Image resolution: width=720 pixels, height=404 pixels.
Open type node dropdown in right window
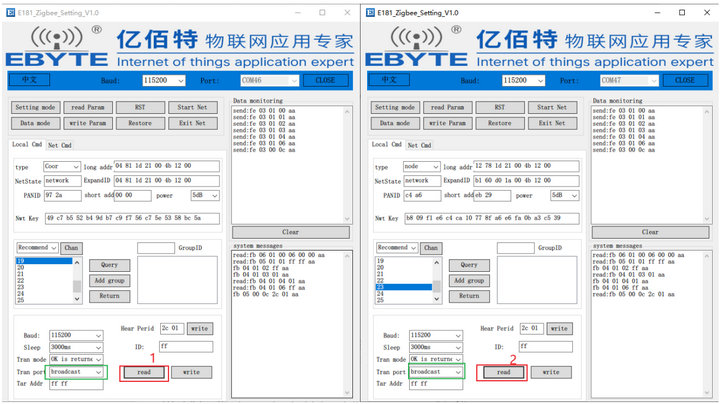point(422,166)
